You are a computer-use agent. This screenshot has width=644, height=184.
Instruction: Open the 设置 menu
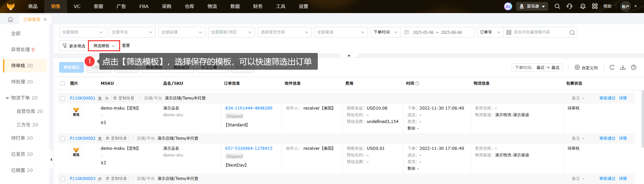[303, 6]
